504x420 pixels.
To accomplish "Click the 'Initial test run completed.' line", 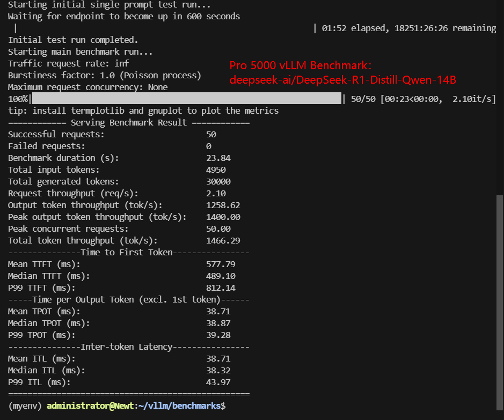I will [x=73, y=40].
